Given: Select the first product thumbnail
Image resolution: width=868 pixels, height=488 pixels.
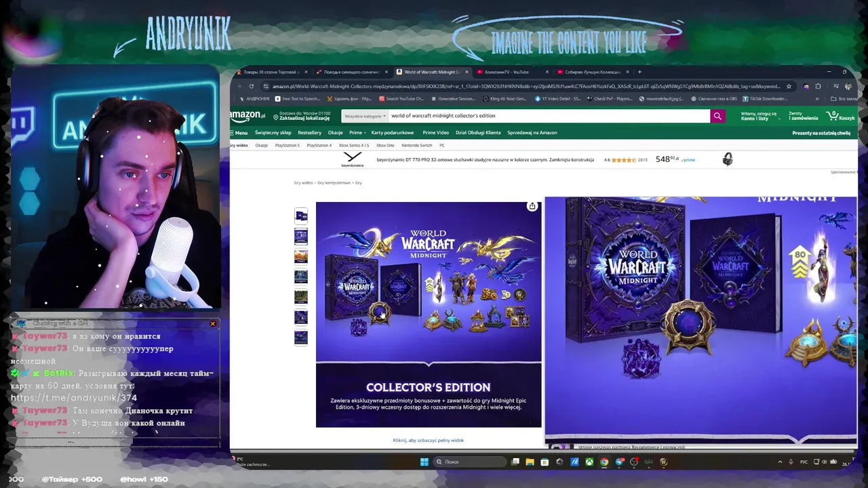Looking at the screenshot, I should point(301,216).
